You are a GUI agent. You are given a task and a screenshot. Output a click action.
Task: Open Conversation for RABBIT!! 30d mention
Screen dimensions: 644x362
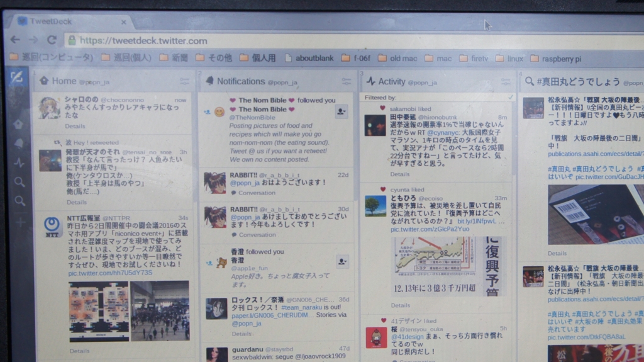[x=253, y=235]
